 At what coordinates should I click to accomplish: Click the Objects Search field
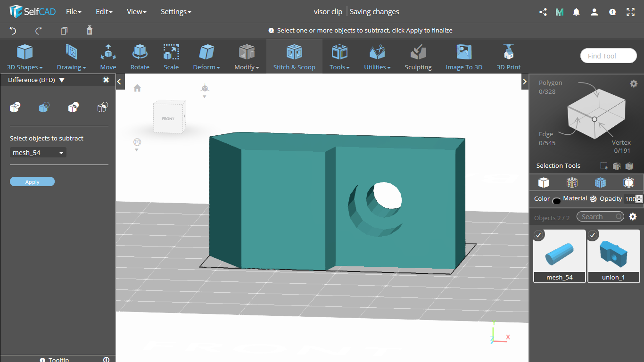pos(600,217)
